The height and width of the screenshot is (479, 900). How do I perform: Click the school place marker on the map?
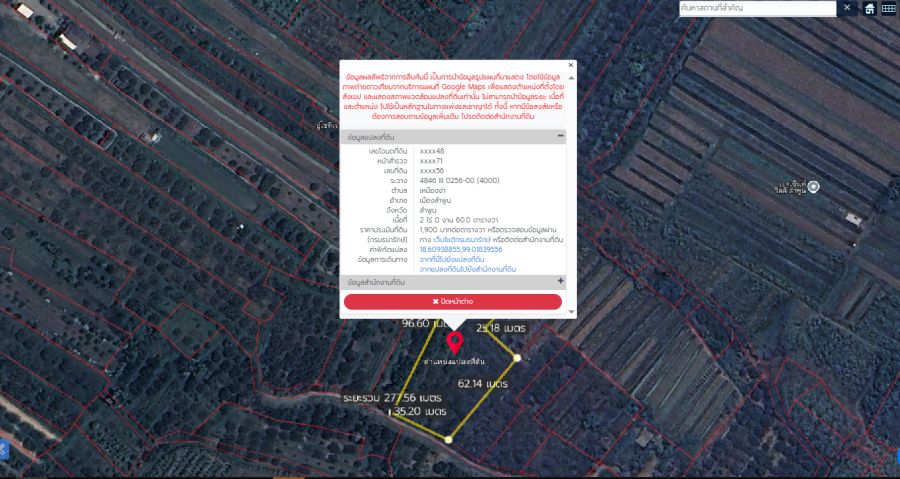(813, 187)
